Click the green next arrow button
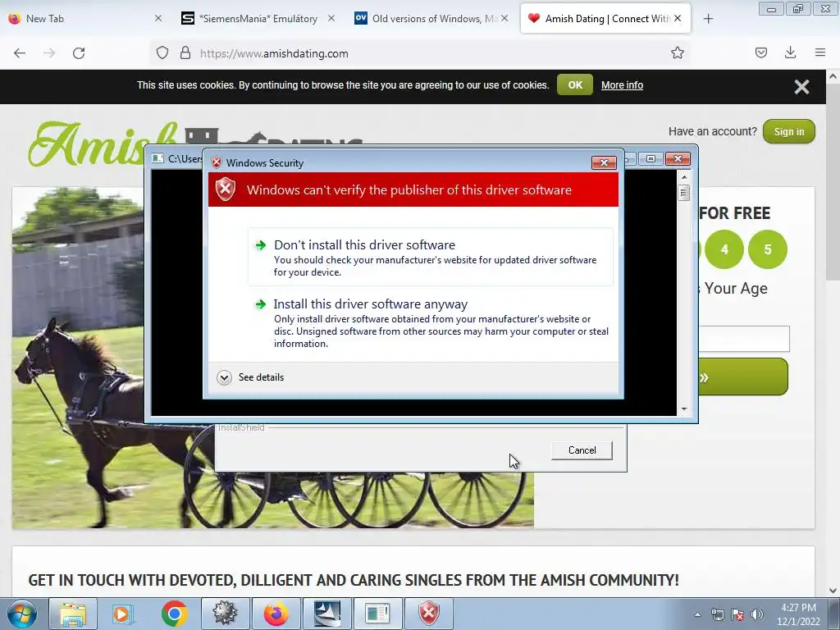Image resolution: width=840 pixels, height=630 pixels. click(x=742, y=377)
